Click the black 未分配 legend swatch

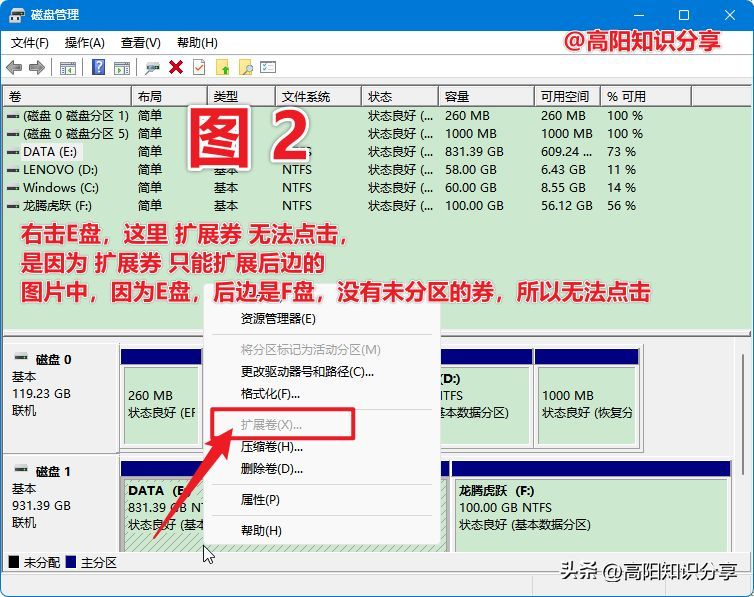click(x=14, y=562)
